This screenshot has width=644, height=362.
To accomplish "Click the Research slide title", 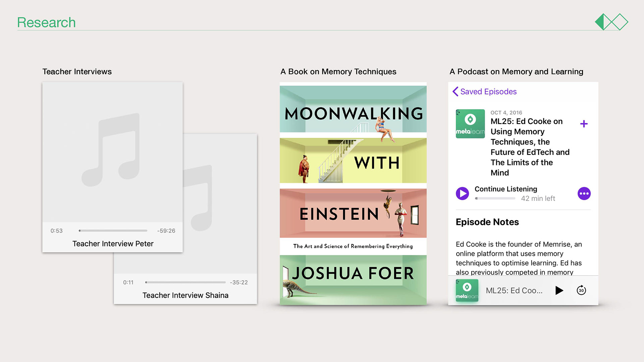I will click(x=46, y=22).
